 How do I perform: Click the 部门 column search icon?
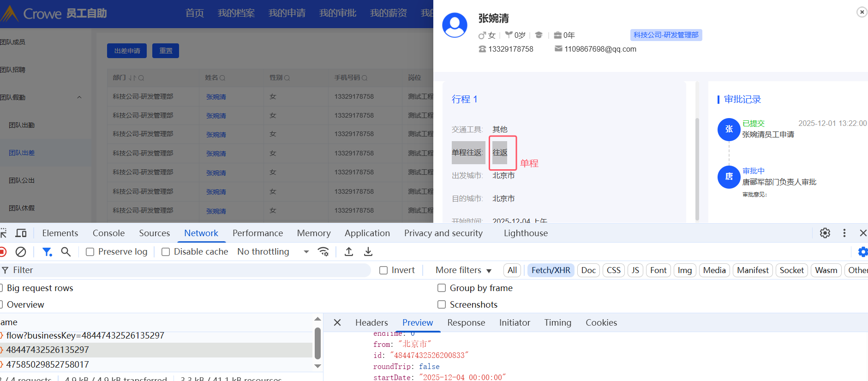tap(141, 78)
